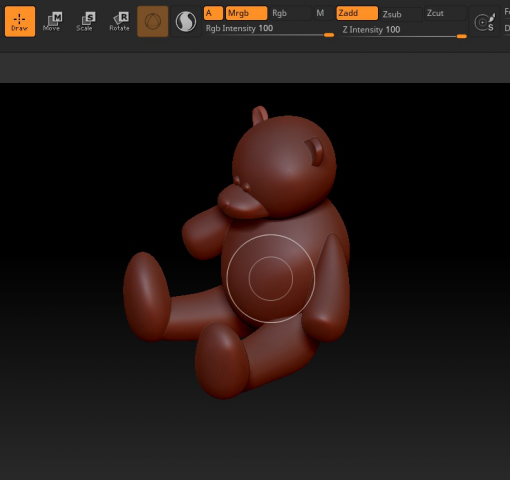The width and height of the screenshot is (510, 480).
Task: Click the teddy bear's left foot
Action: (x=146, y=297)
